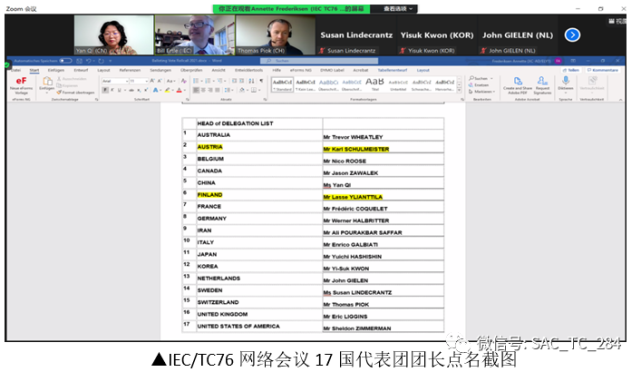Increase font size with the grow-font icon
641x372 pixels.
[x=152, y=81]
